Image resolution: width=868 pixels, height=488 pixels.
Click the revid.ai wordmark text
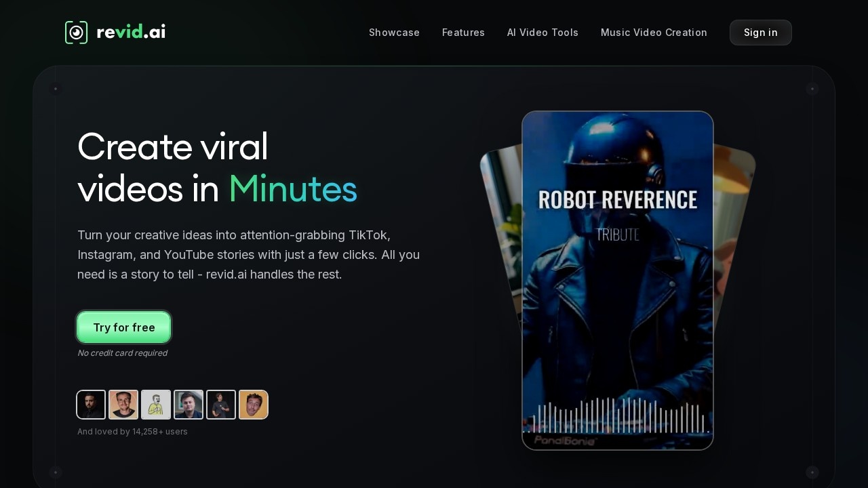(x=131, y=32)
